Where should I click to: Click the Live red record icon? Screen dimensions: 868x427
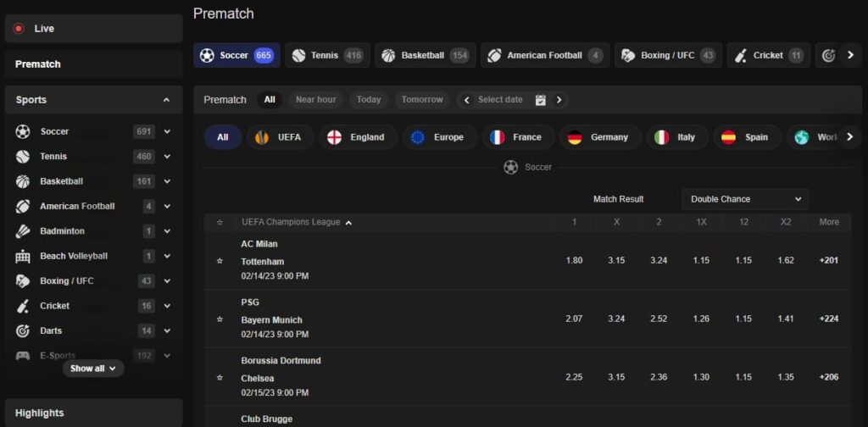coord(19,29)
